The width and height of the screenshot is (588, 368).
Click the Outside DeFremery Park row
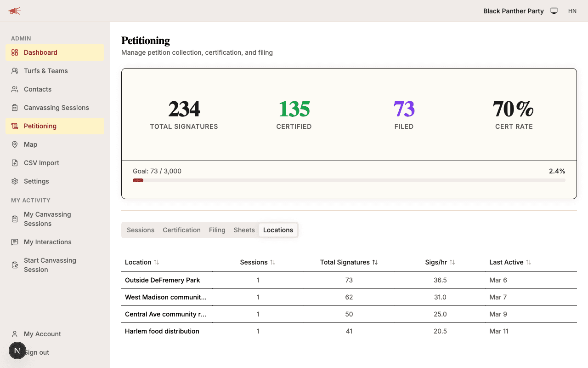[x=349, y=280]
